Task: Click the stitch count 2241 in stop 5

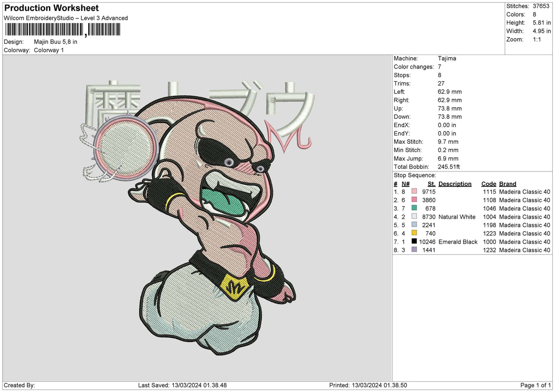Action: (x=429, y=225)
